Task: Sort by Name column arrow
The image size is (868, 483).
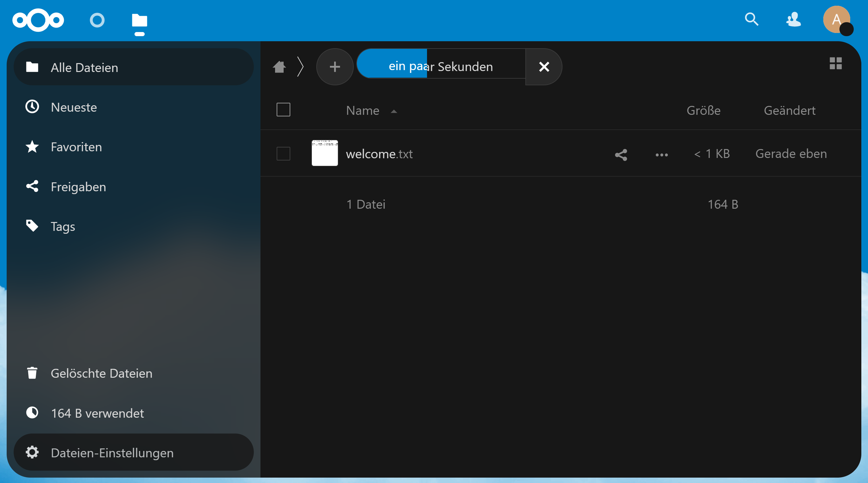Action: [394, 111]
